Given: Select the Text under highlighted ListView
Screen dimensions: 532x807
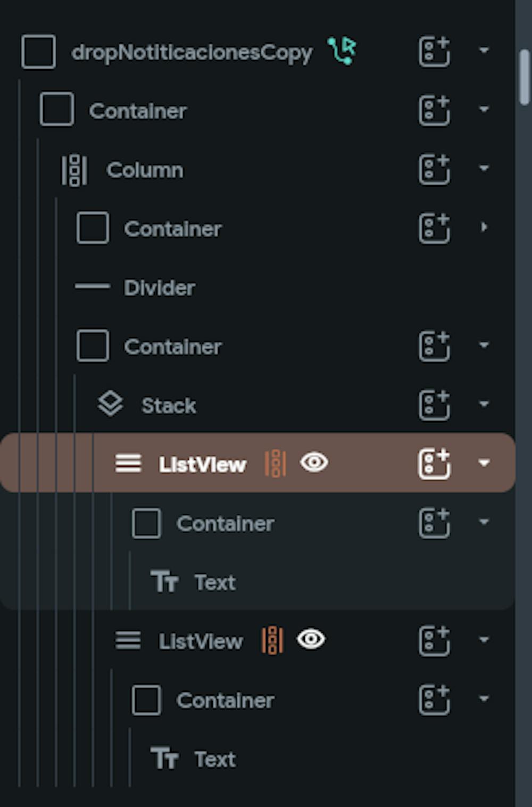Looking at the screenshot, I should [x=214, y=582].
